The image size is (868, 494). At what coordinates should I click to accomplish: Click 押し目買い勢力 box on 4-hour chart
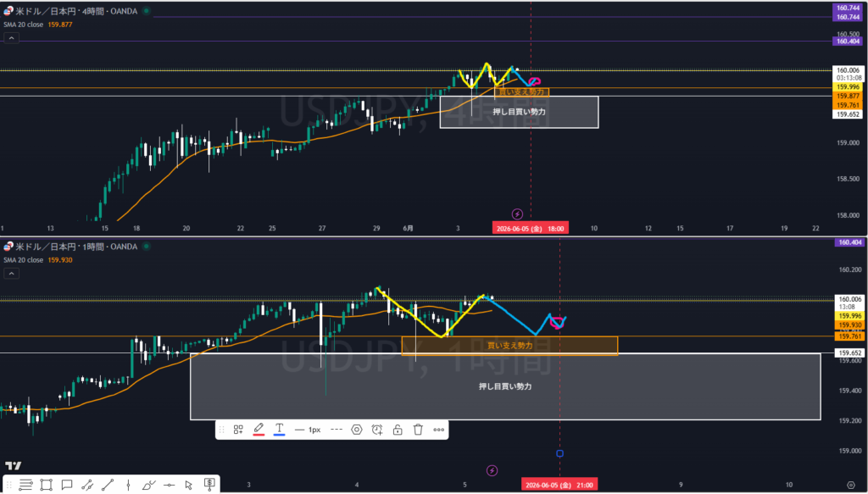(519, 112)
